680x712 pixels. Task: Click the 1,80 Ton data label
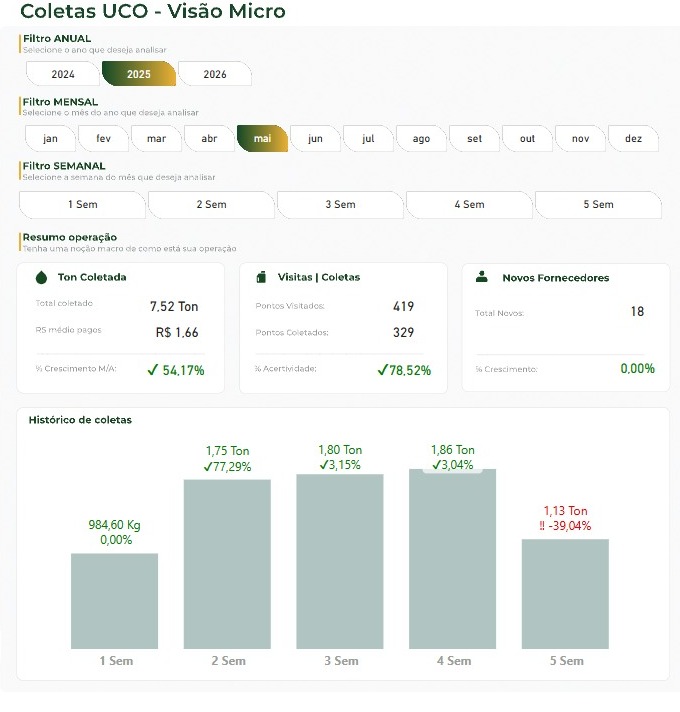click(x=340, y=450)
